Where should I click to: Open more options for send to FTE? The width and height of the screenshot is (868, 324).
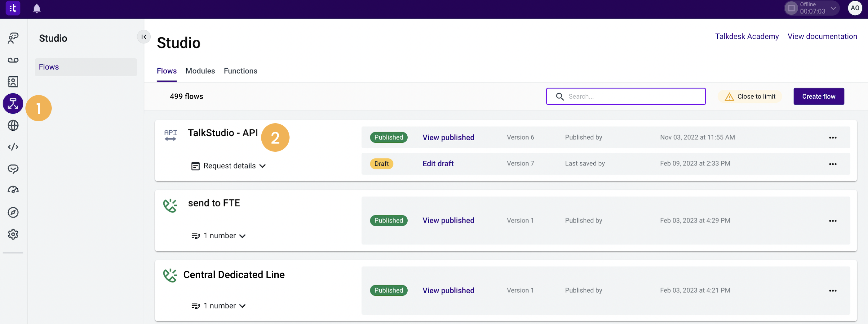(833, 221)
